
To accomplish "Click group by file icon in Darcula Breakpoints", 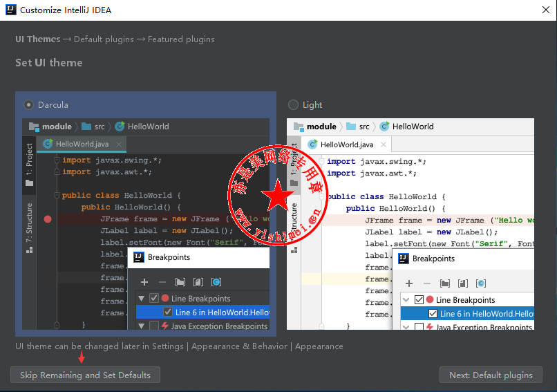I will (x=198, y=282).
